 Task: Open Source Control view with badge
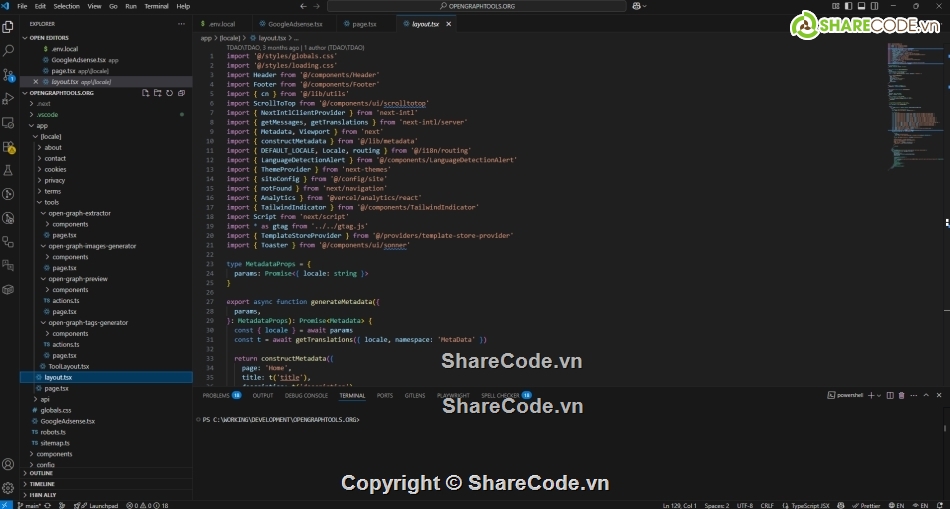pyautogui.click(x=8, y=75)
